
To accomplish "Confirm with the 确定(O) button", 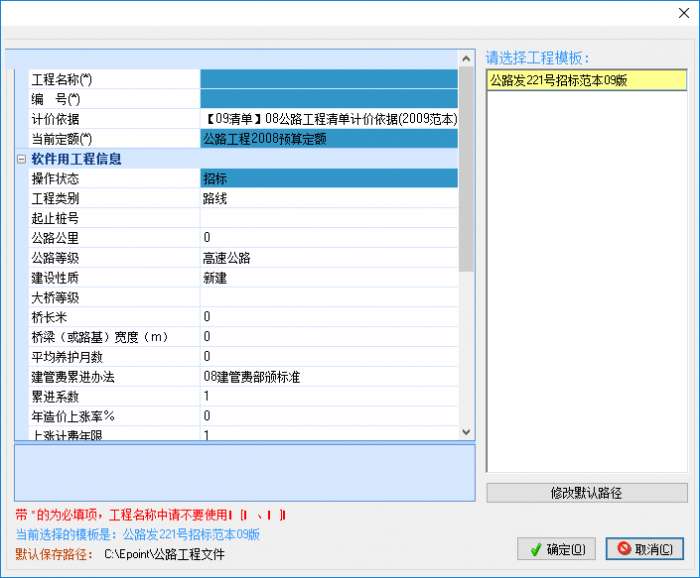I will (x=556, y=549).
